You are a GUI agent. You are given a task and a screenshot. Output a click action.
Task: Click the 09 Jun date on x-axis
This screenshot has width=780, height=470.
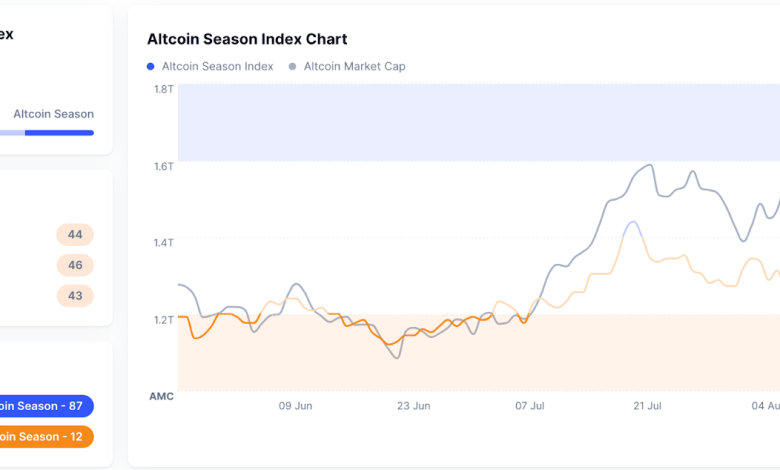[x=296, y=406]
